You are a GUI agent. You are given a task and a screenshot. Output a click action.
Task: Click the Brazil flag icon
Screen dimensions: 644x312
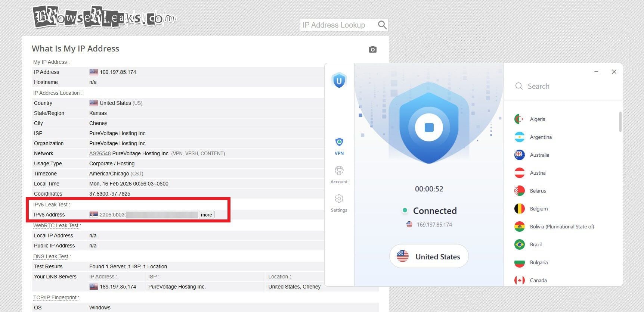[519, 244]
